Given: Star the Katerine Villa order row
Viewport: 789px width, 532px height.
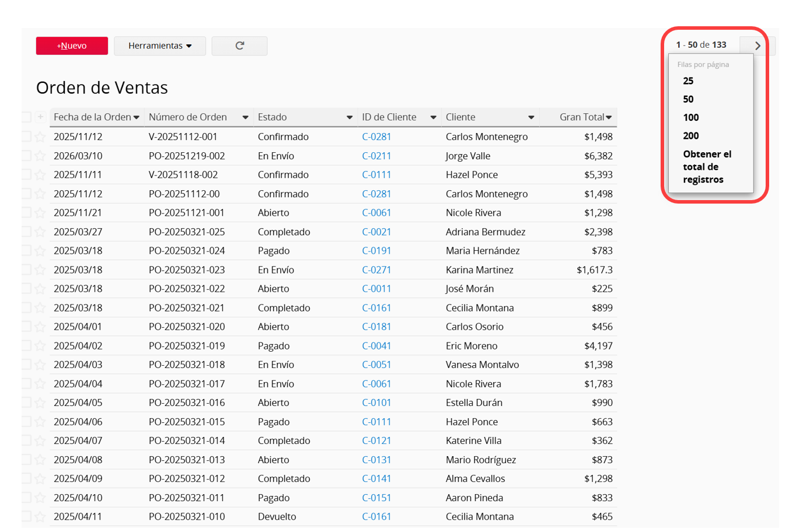Looking at the screenshot, I should pos(40,441).
